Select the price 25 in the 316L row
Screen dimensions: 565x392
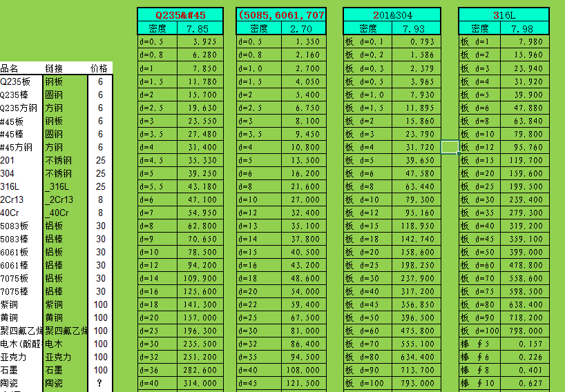click(101, 187)
